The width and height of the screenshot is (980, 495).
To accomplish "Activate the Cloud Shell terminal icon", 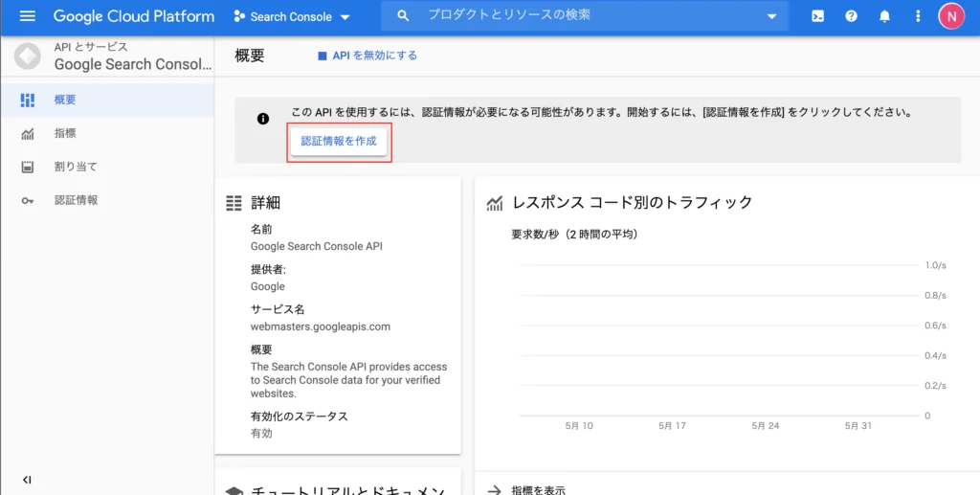I will tap(817, 16).
